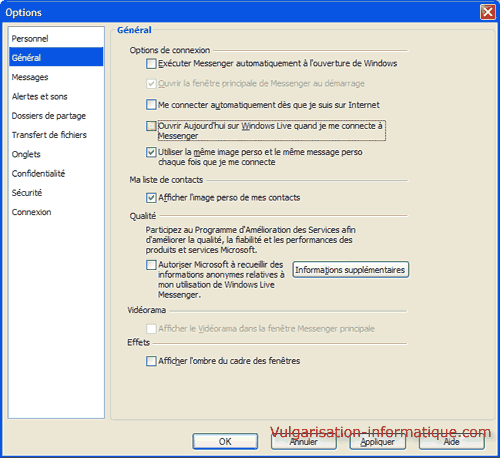The width and height of the screenshot is (500, 458).
Task: Click the Appliquer button
Action: (378, 441)
